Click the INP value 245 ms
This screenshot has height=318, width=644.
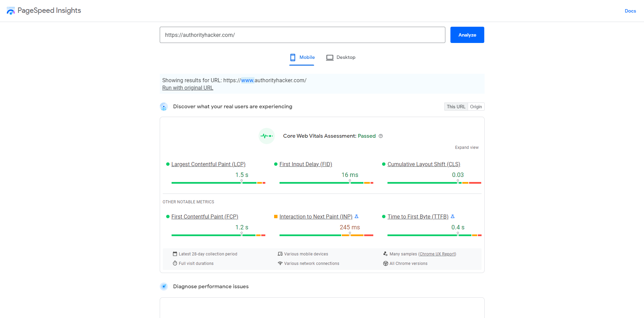[350, 227]
